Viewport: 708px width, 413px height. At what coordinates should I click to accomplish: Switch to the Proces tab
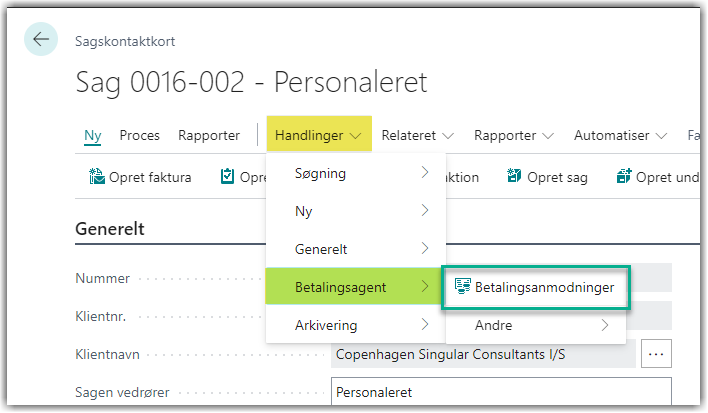click(x=140, y=135)
